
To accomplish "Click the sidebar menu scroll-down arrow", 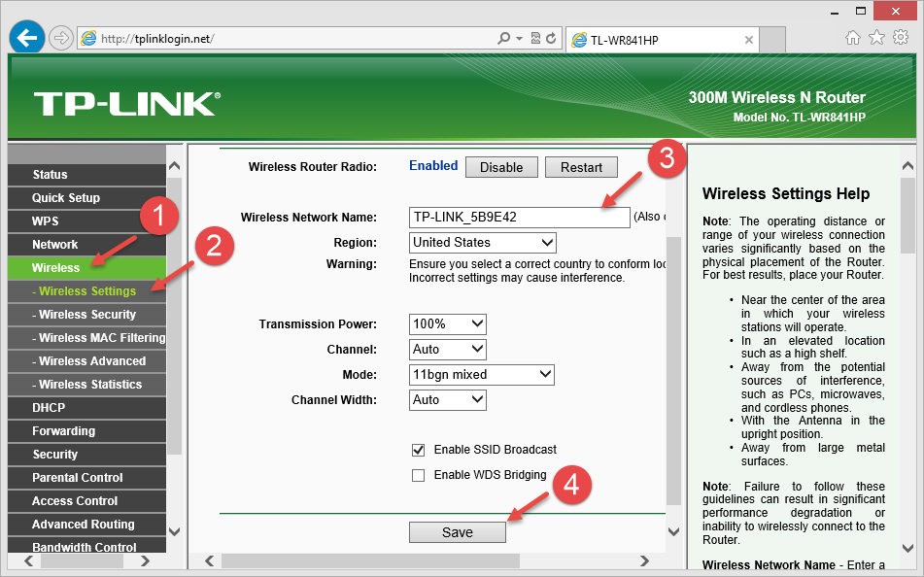I will (175, 531).
